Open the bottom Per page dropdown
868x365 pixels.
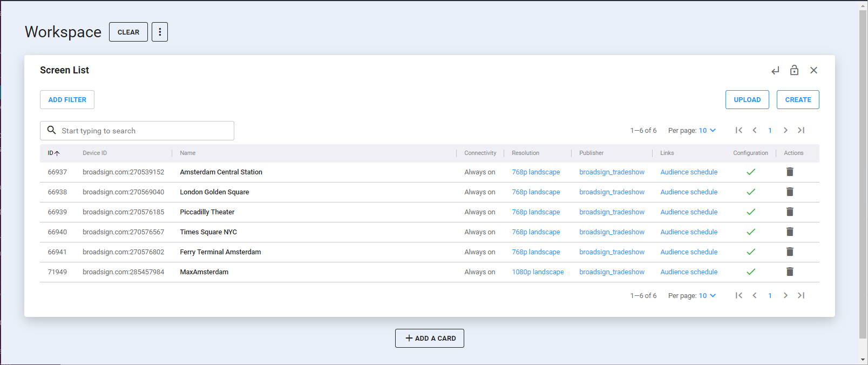coord(707,295)
